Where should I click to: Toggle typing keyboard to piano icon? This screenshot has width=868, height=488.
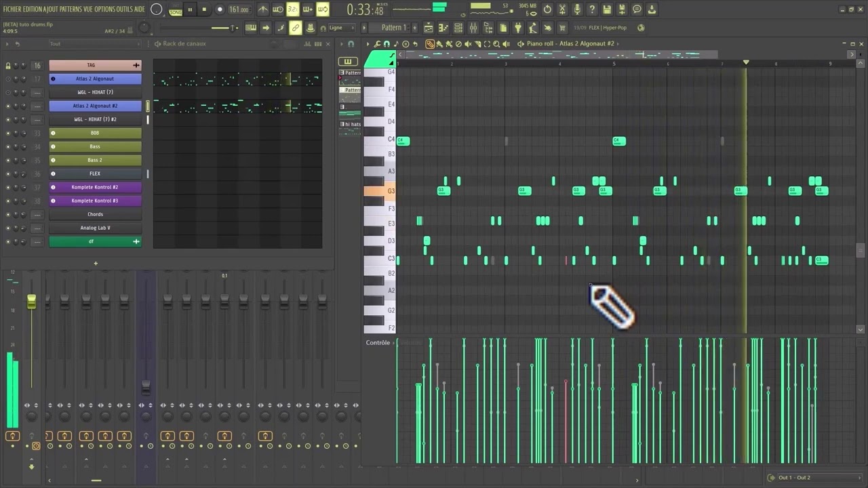[251, 28]
